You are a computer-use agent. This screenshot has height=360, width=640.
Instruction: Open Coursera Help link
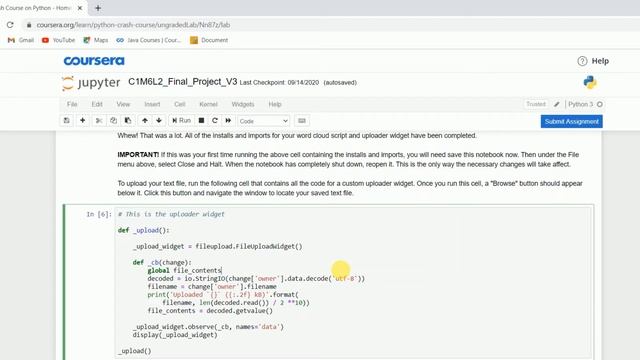click(x=593, y=61)
